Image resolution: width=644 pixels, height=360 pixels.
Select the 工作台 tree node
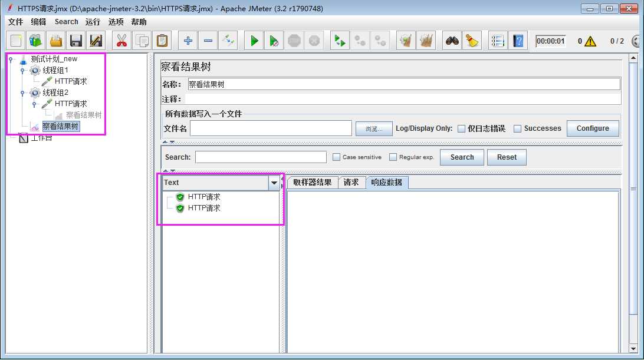click(x=41, y=138)
